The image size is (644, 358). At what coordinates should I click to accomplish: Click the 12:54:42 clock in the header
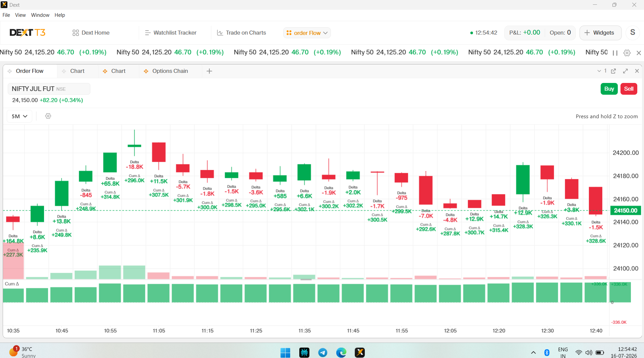486,33
